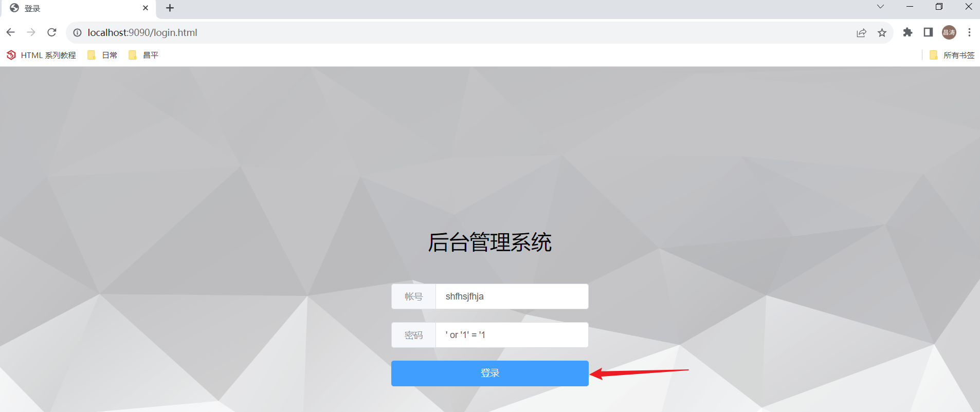Click the 帐号 input field
The height and width of the screenshot is (412, 980).
pyautogui.click(x=512, y=296)
